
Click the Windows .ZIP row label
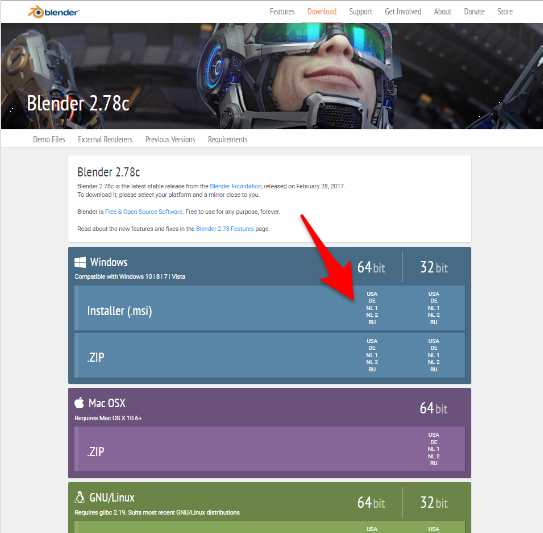pos(96,357)
